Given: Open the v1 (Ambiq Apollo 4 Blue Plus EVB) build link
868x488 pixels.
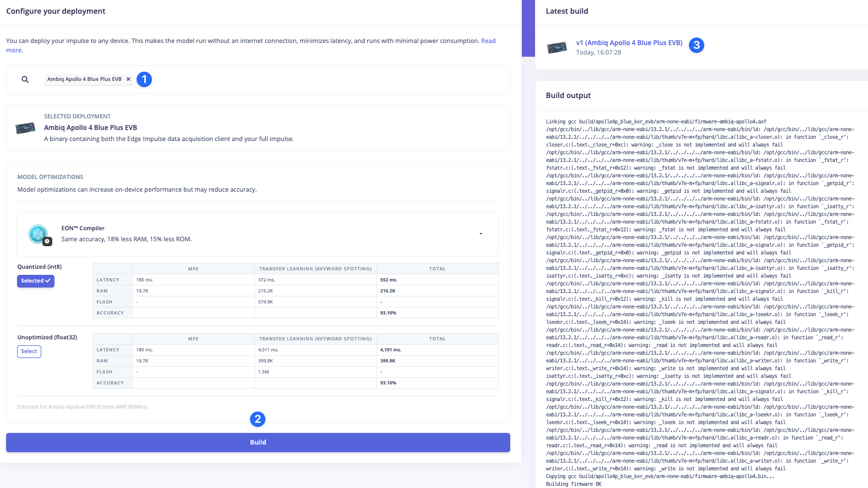Looking at the screenshot, I should (629, 43).
